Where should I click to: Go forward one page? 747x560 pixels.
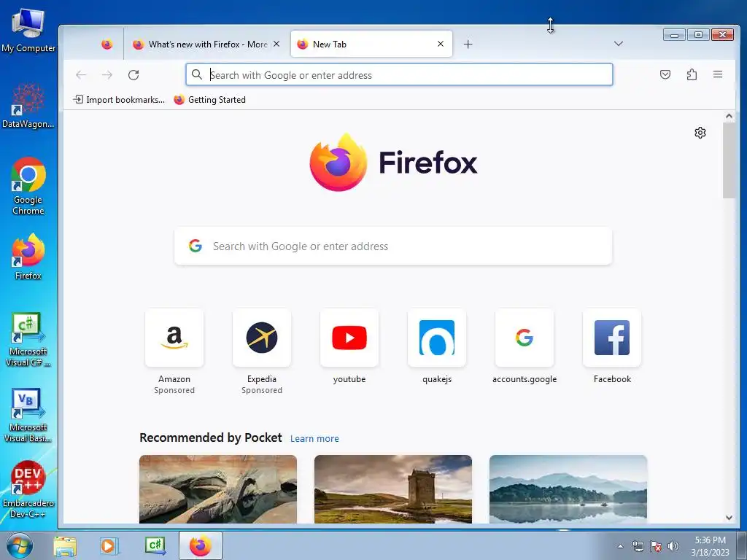(107, 75)
